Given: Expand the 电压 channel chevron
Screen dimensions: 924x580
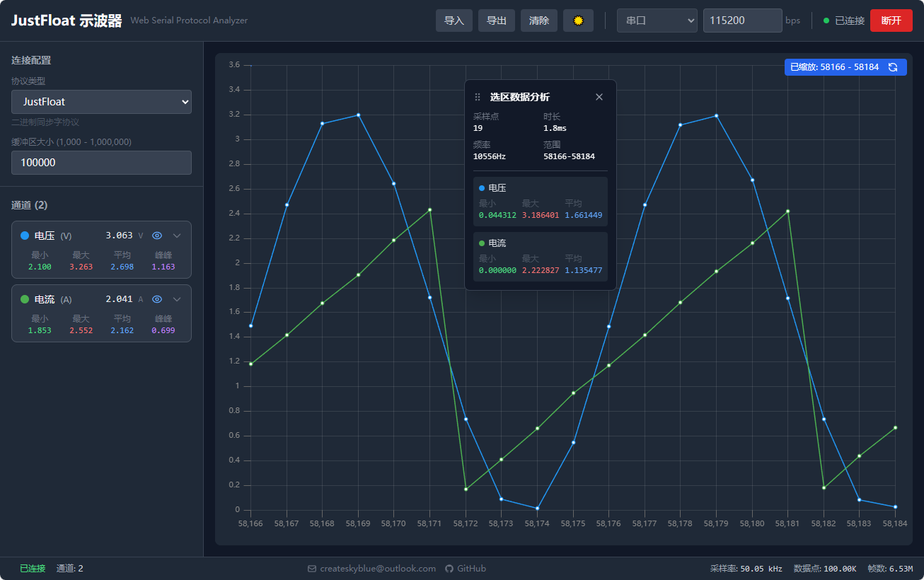Looking at the screenshot, I should [x=177, y=236].
